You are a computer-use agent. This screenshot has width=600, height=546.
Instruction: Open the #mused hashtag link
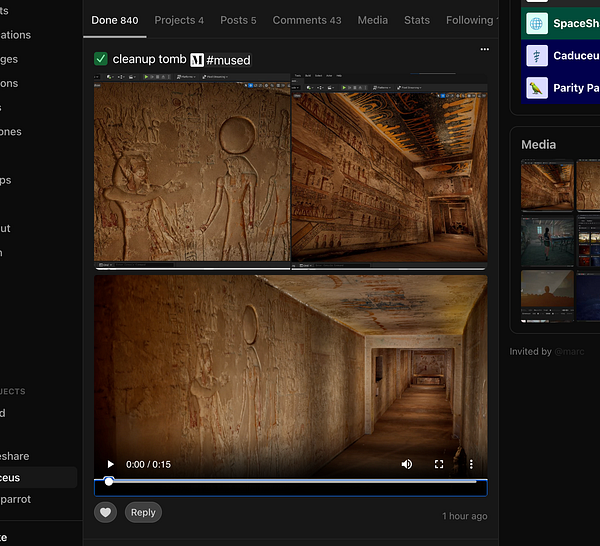(x=228, y=60)
